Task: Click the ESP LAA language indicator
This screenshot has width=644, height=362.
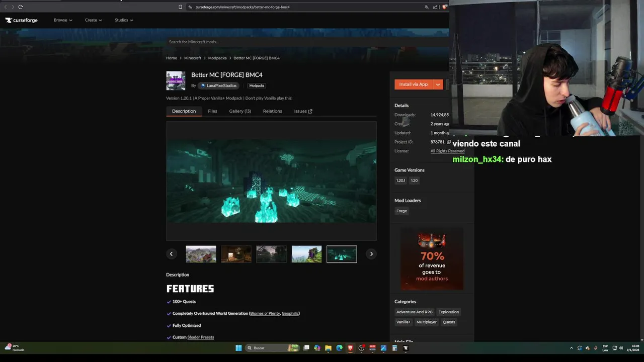Action: click(605, 348)
